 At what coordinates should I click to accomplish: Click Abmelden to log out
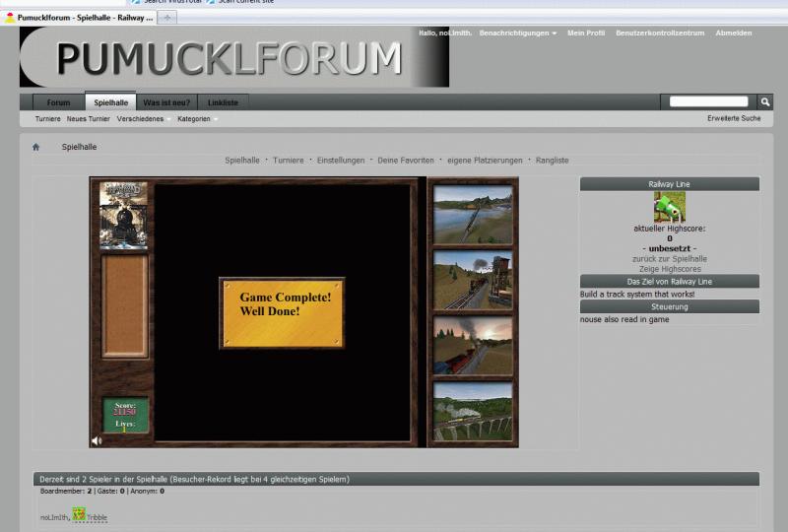(x=733, y=33)
